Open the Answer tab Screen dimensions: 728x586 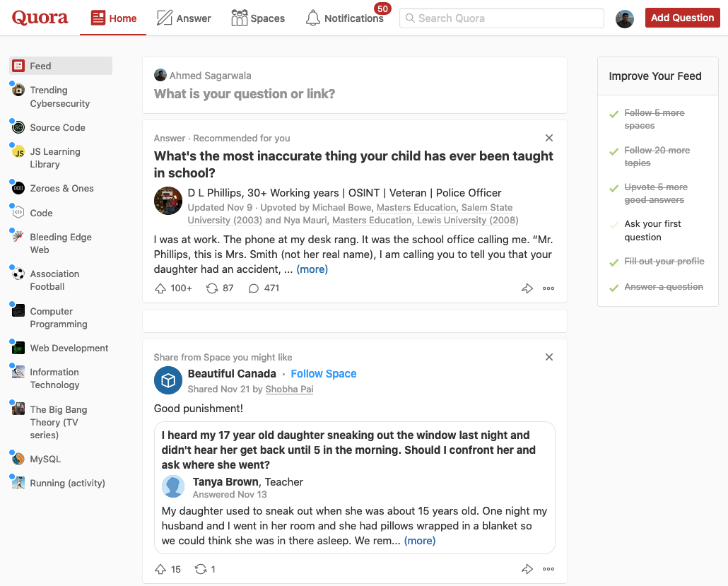point(184,18)
